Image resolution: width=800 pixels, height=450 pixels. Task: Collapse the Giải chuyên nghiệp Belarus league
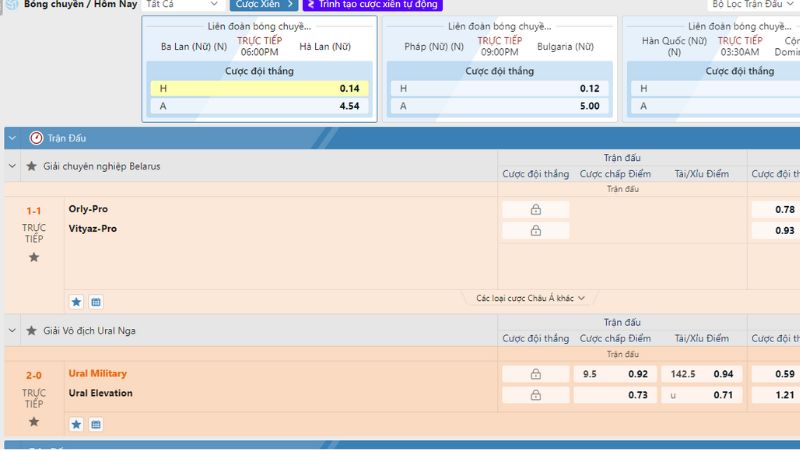[x=12, y=166]
